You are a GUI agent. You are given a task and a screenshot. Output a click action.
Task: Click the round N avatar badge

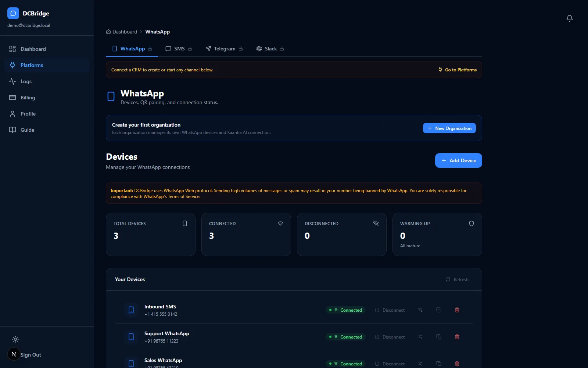pos(14,354)
